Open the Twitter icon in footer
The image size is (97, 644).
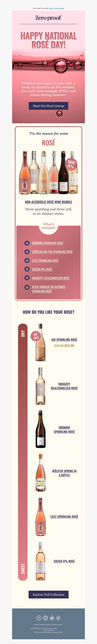pos(52,618)
